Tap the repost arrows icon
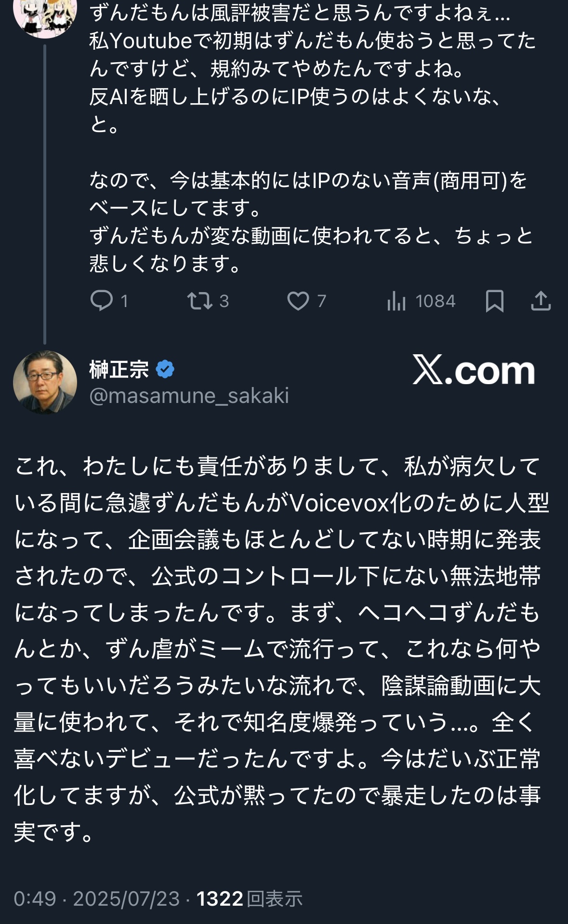The height and width of the screenshot is (924, 568). pos(199,301)
